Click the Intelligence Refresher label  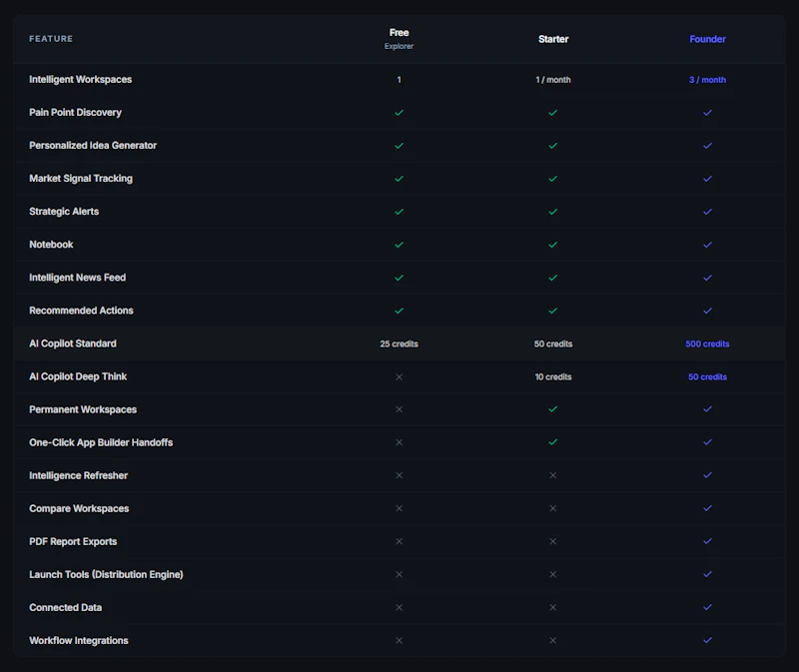click(79, 475)
